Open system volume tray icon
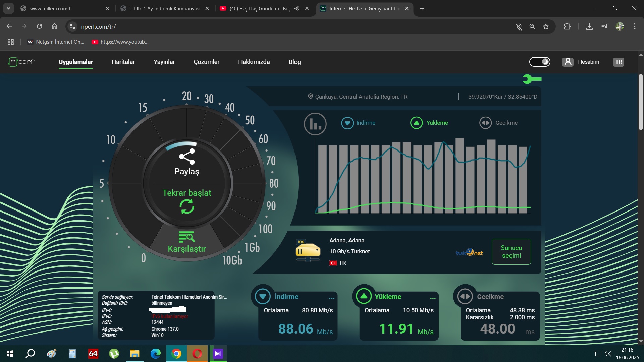This screenshot has height=362, width=644. pos(608,354)
